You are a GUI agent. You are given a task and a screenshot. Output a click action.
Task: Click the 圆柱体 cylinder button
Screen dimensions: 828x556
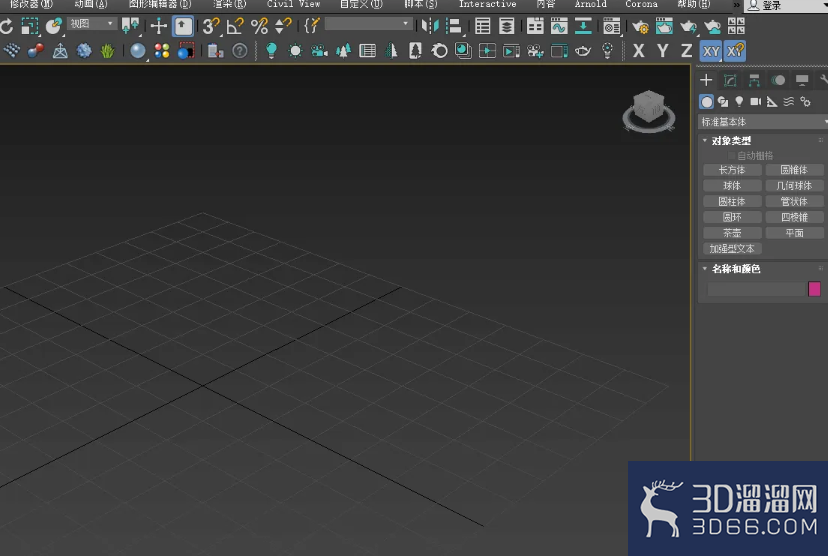[x=732, y=201]
